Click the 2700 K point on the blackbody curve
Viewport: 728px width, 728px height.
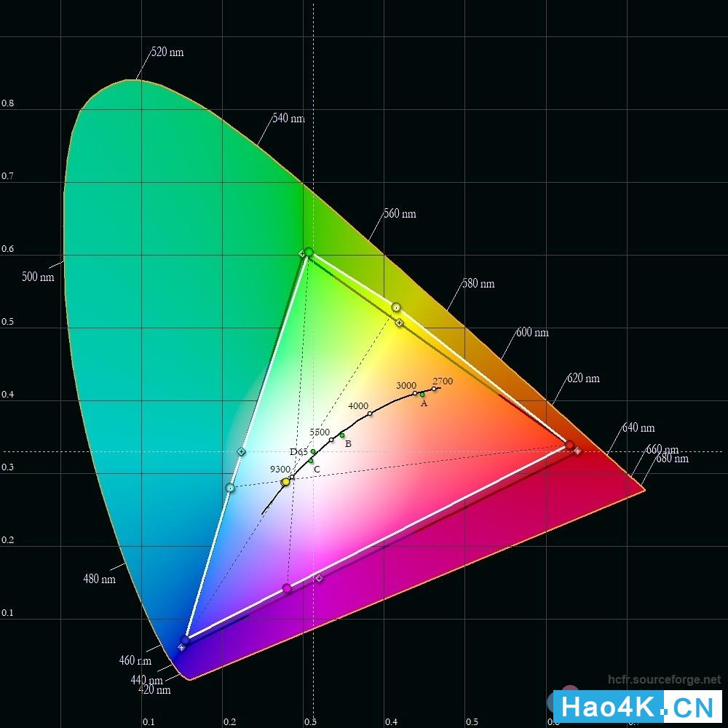(x=433, y=388)
